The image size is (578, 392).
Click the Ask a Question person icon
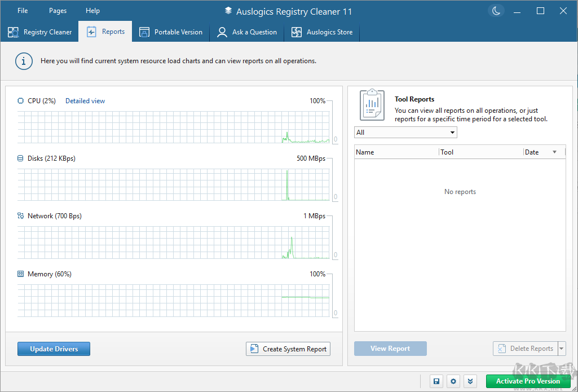pos(222,32)
